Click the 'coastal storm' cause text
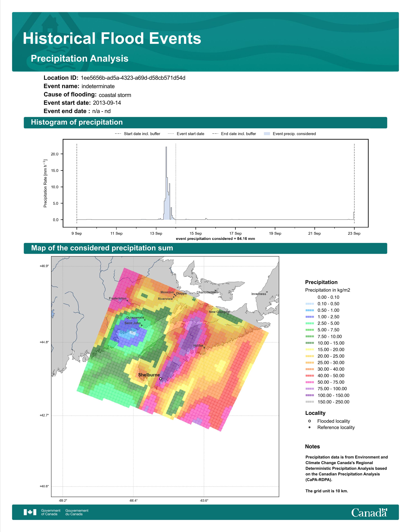411x532 pixels. pyautogui.click(x=115, y=95)
